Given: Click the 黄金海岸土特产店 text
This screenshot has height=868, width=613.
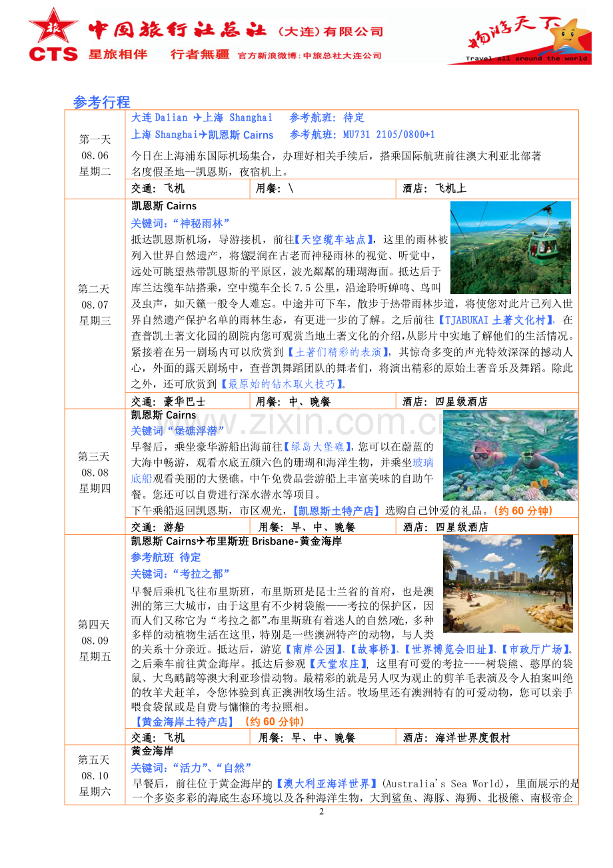Looking at the screenshot, I should [x=184, y=721].
